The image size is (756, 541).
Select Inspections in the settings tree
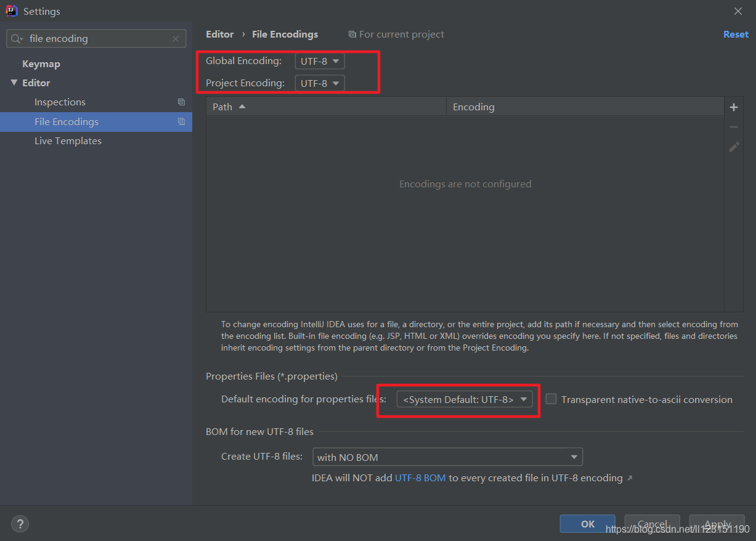pos(60,102)
